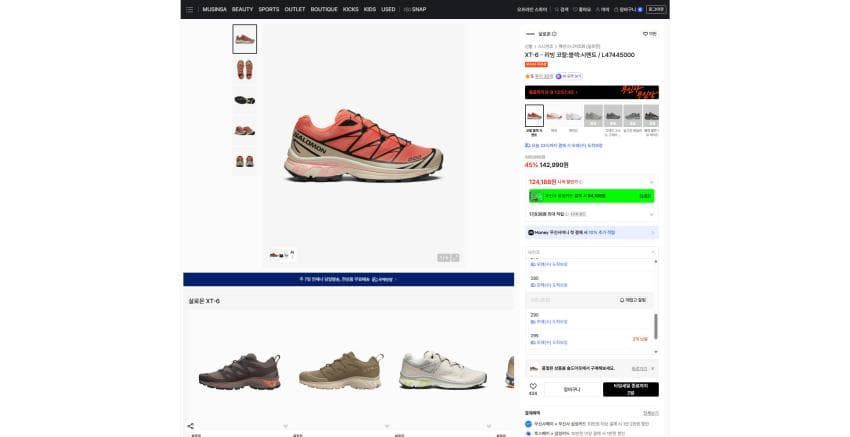This screenshot has width=850, height=437.
Task: Open the SPORTS tab
Action: point(269,9)
